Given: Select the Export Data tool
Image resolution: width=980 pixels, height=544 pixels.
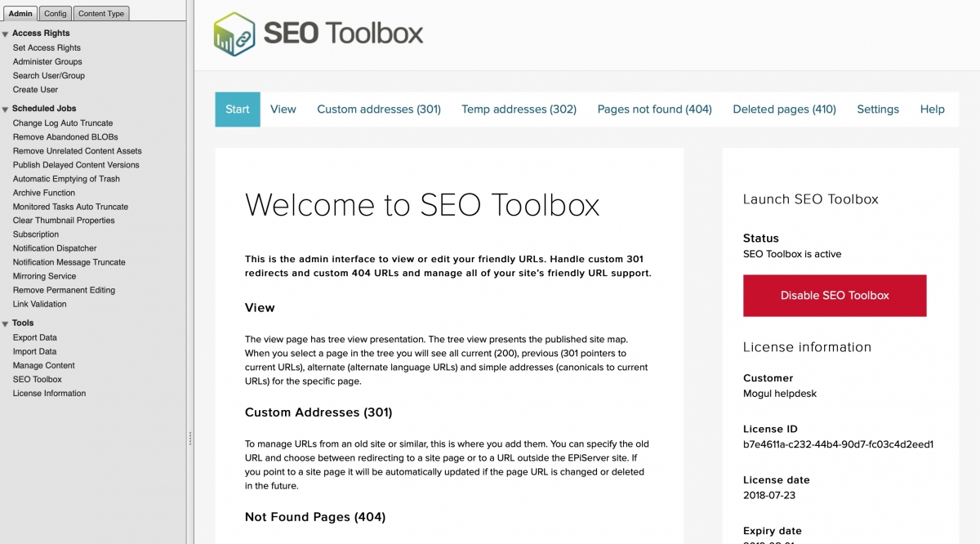Looking at the screenshot, I should 34,337.
